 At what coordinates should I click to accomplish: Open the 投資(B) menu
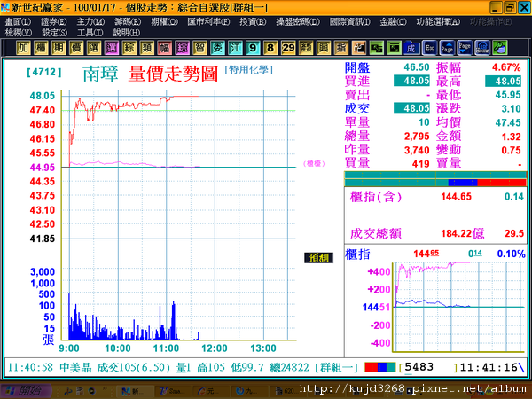[x=253, y=21]
